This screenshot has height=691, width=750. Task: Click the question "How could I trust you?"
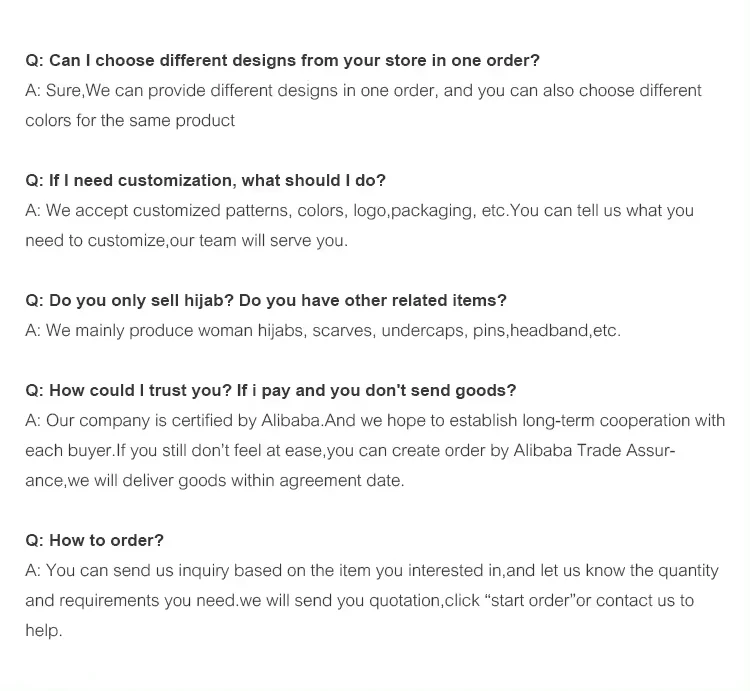pos(270,391)
